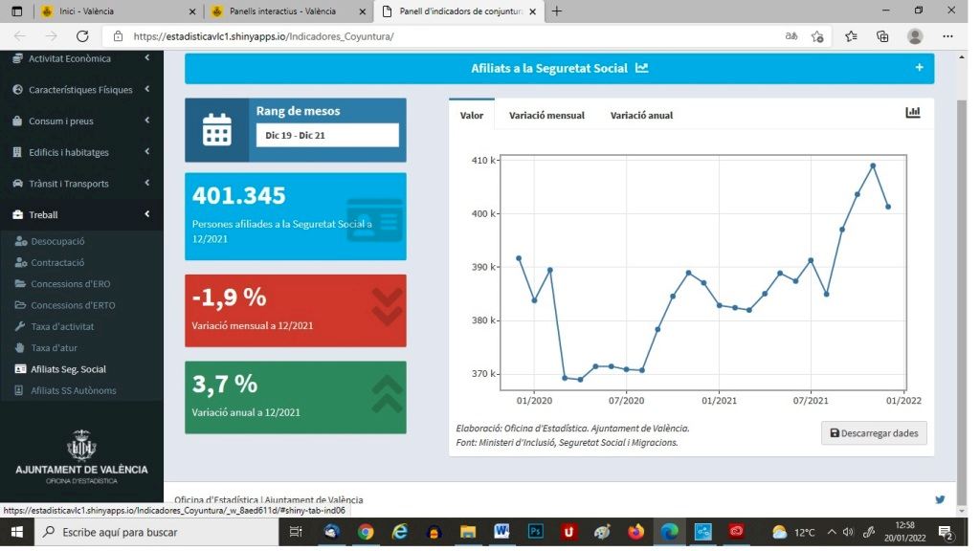Open Afiliats SS Autònoms sidebar item
Viewport: 980px width, 551px height.
tap(73, 390)
